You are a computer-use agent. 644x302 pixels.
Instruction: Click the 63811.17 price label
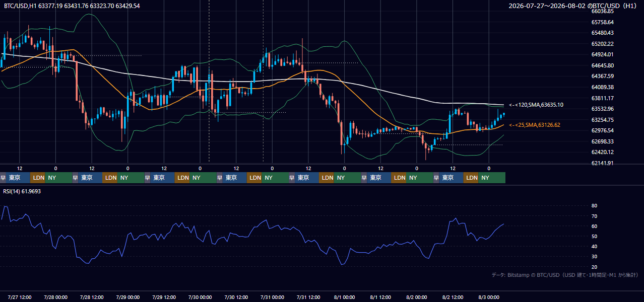tap(603, 98)
